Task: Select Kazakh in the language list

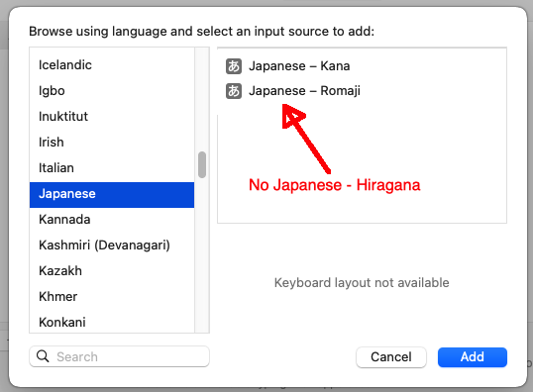Action: 112,271
